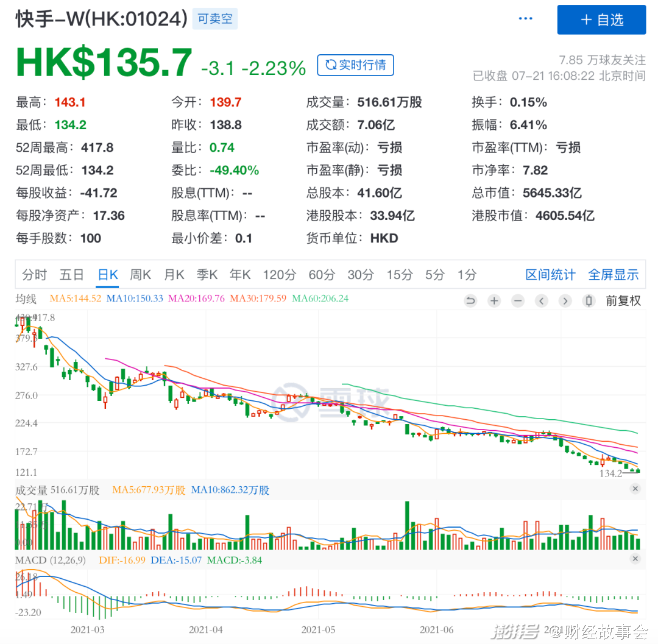The image size is (658, 644).
Task: Open 全屏显示 fullscreen view
Action: click(614, 275)
